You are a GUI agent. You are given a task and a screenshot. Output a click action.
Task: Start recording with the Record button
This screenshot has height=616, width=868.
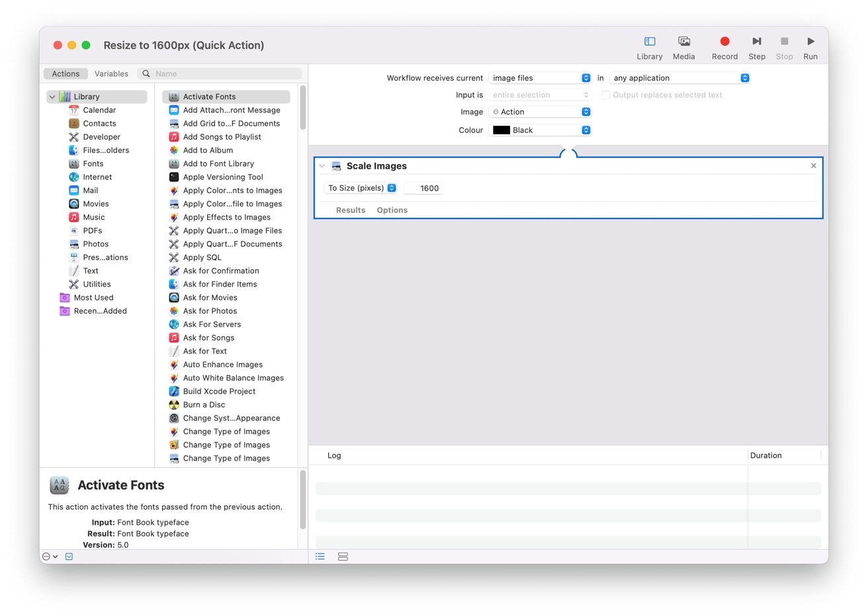(724, 48)
